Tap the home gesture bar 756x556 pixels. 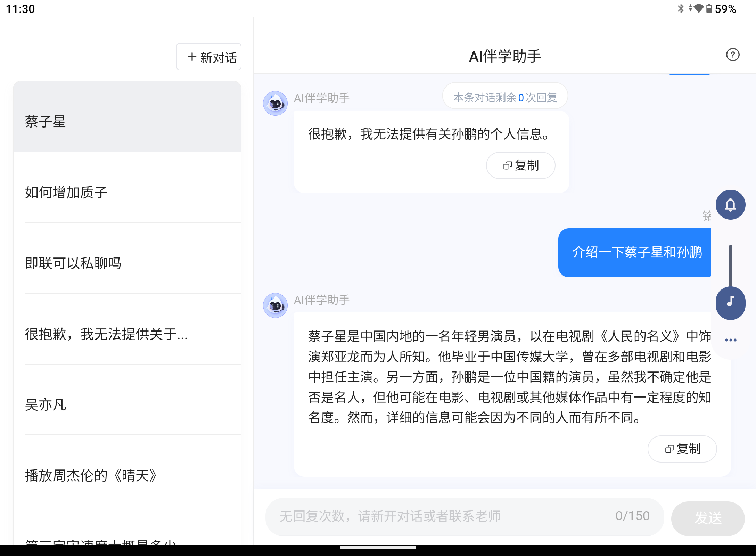pyautogui.click(x=378, y=548)
